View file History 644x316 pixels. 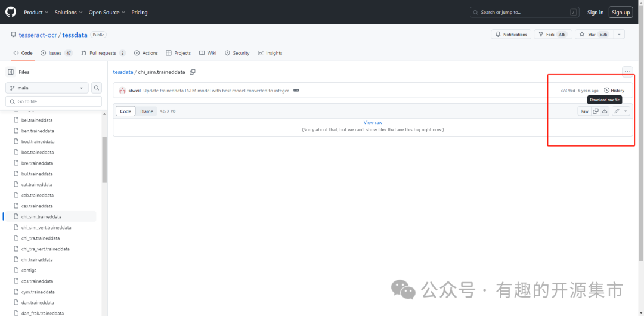pos(614,91)
